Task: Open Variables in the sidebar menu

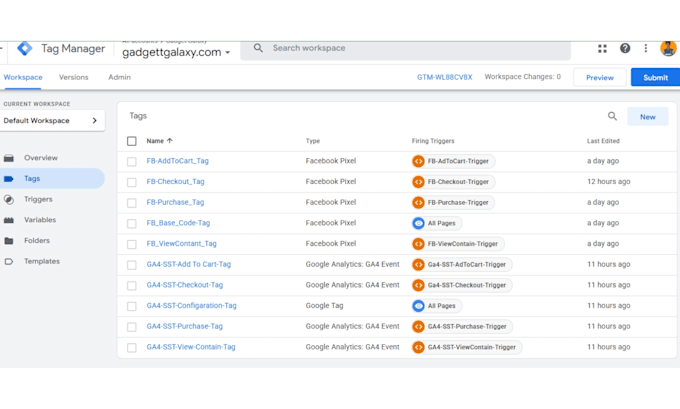Action: [40, 220]
